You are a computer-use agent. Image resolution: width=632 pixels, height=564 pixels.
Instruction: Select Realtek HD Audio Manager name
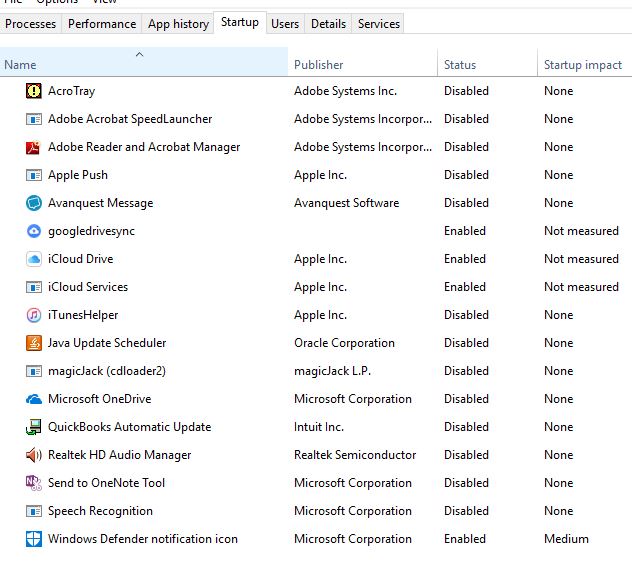[119, 455]
